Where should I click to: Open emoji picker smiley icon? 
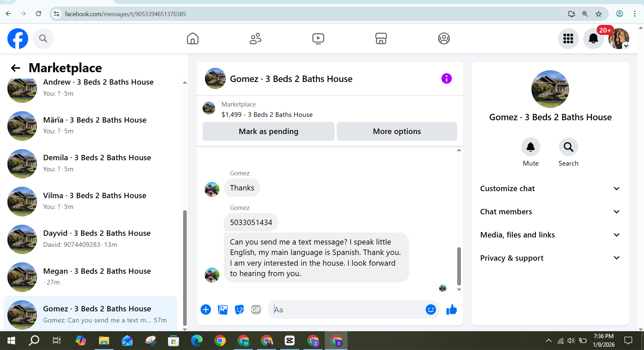(x=431, y=309)
